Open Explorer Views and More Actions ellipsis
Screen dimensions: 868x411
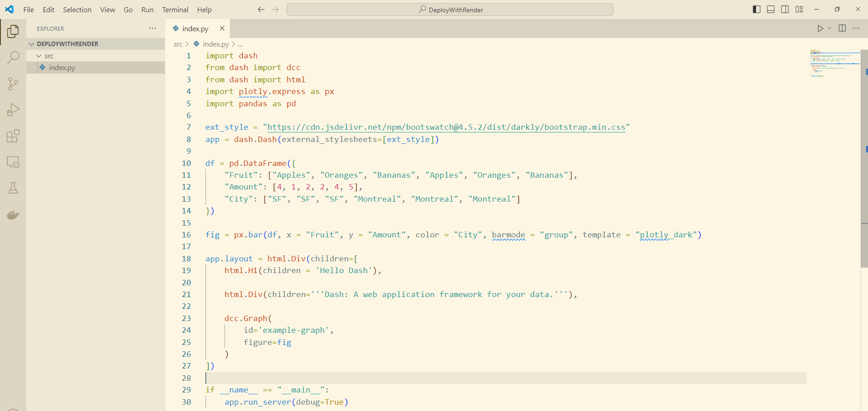pyautogui.click(x=152, y=28)
